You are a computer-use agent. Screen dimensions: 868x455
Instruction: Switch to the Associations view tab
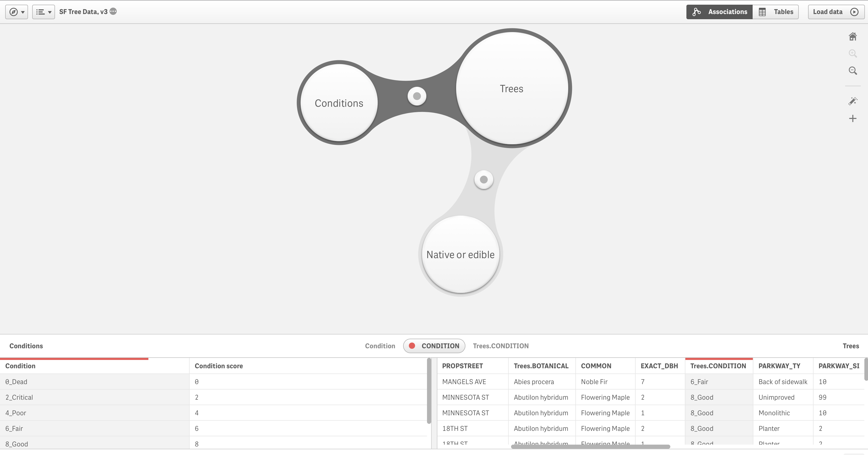pos(719,12)
